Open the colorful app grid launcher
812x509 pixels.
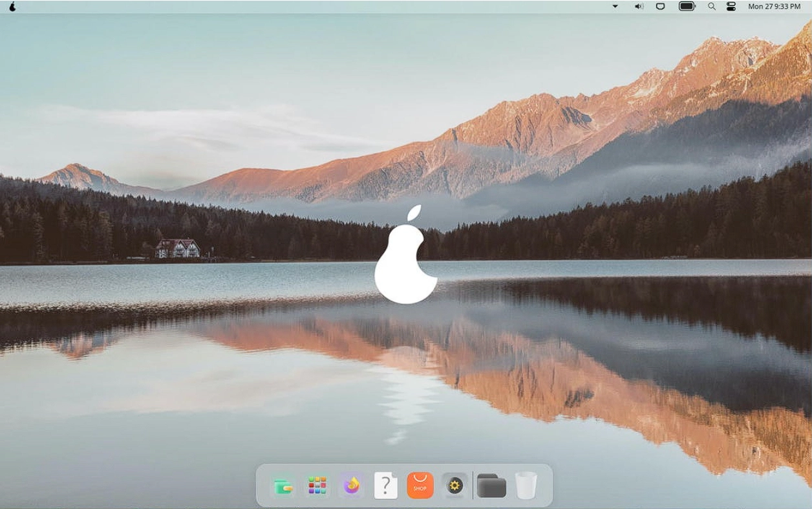(x=317, y=485)
